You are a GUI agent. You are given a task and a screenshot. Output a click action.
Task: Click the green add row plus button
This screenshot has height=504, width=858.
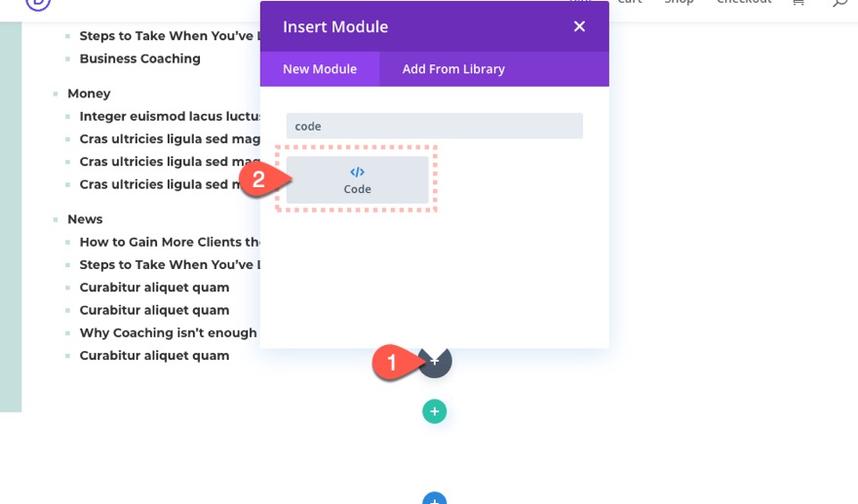pyautogui.click(x=435, y=411)
